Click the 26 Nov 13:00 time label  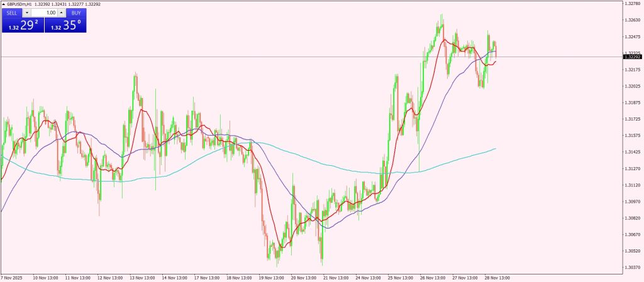click(434, 278)
